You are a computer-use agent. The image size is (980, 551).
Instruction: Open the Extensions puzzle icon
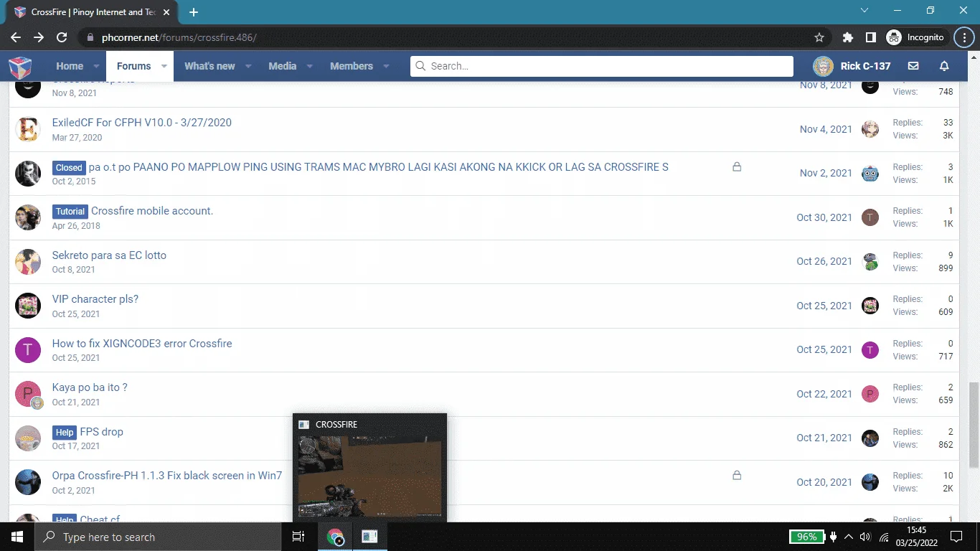pyautogui.click(x=848, y=37)
